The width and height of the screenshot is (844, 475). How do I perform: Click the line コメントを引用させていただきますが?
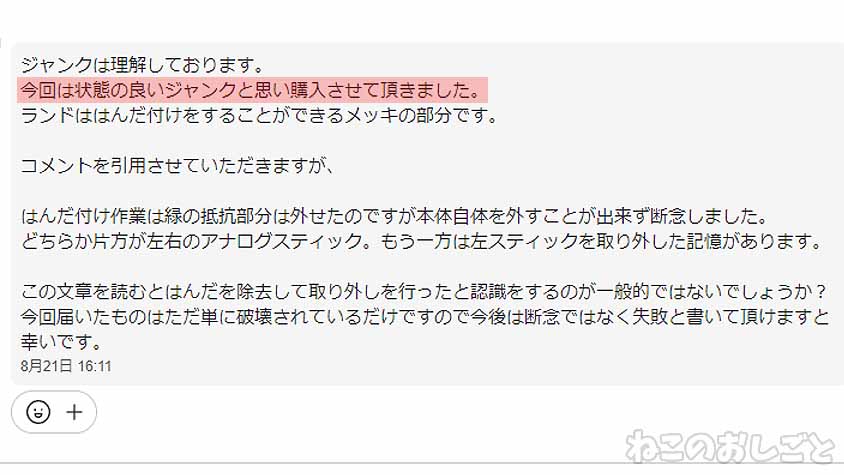coord(178,165)
